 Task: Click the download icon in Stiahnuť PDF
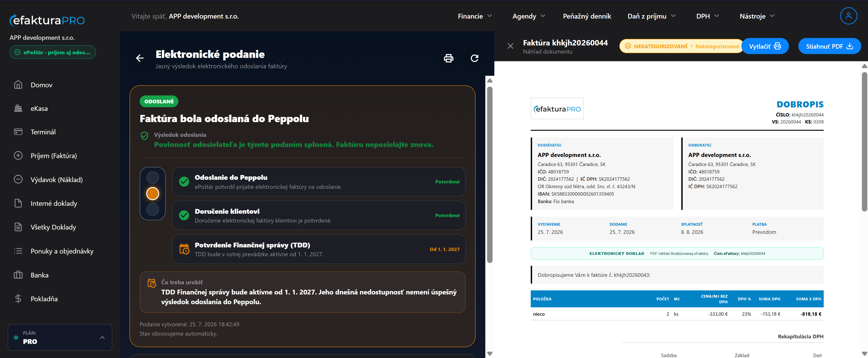click(x=850, y=46)
